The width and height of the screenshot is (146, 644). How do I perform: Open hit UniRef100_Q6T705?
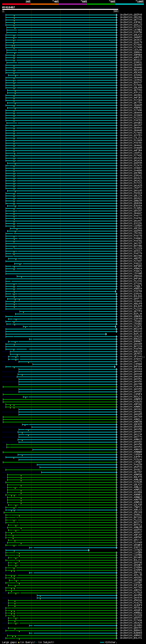click(131, 20)
